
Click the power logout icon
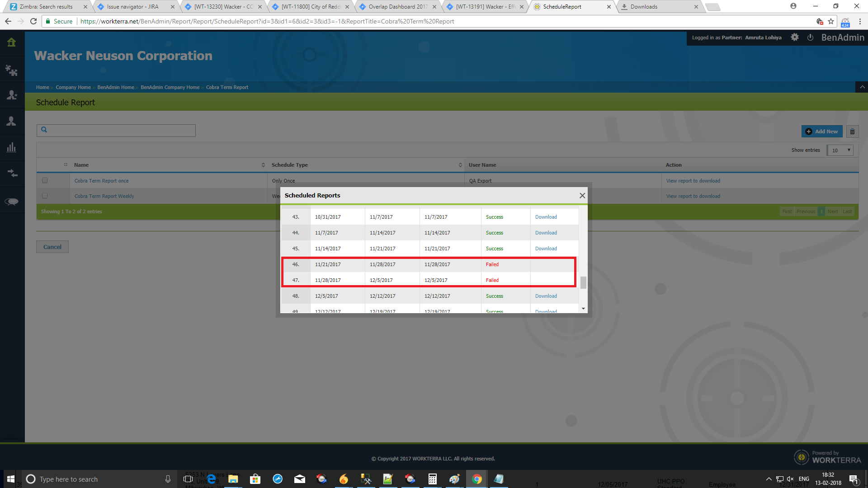810,38
